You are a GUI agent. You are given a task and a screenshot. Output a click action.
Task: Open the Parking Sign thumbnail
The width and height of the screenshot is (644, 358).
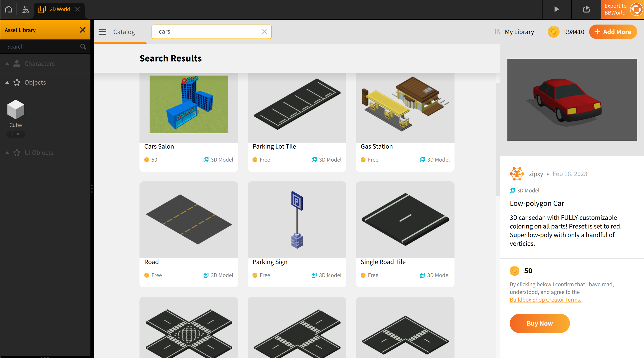point(297,220)
